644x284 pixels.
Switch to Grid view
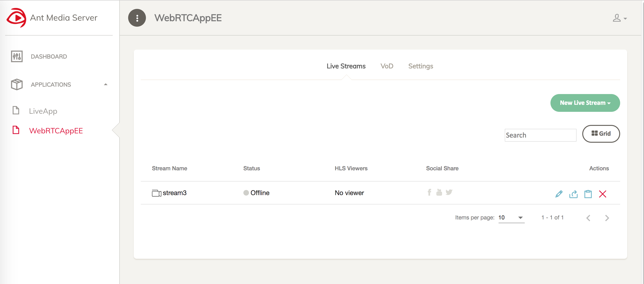tap(601, 134)
